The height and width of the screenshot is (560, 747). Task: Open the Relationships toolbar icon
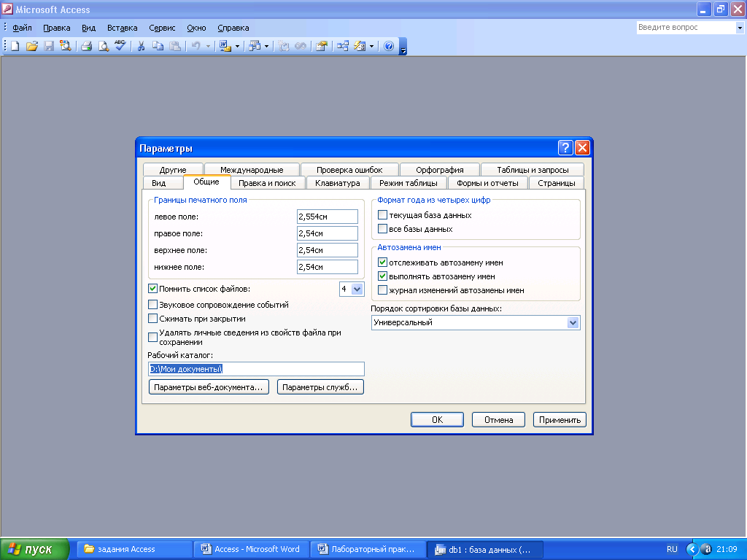pyautogui.click(x=343, y=46)
